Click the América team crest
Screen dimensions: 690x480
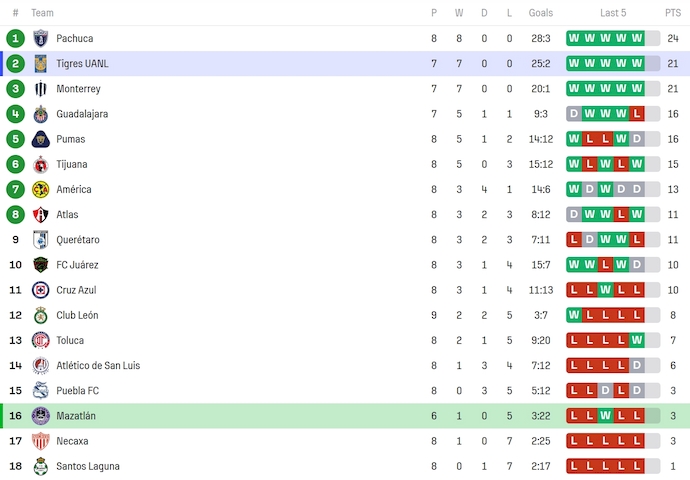(41, 189)
